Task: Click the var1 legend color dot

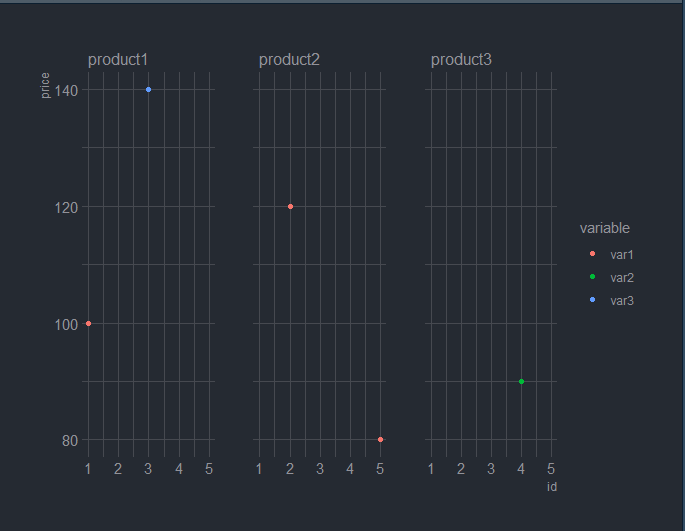Action: coord(592,253)
